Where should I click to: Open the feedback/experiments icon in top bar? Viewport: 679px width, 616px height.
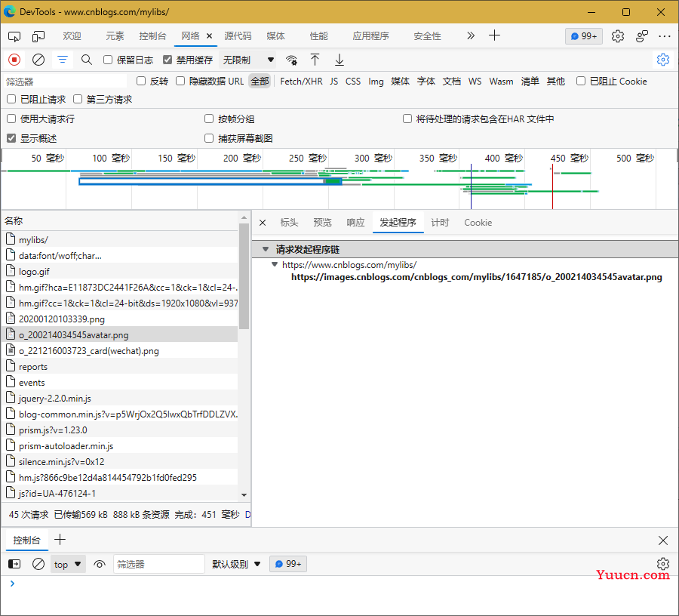[x=642, y=36]
